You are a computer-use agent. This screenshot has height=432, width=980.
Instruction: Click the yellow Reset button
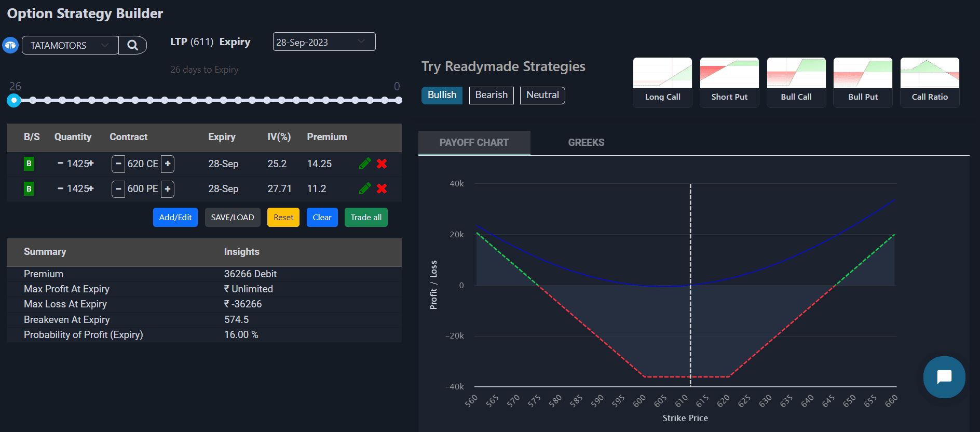coord(283,218)
